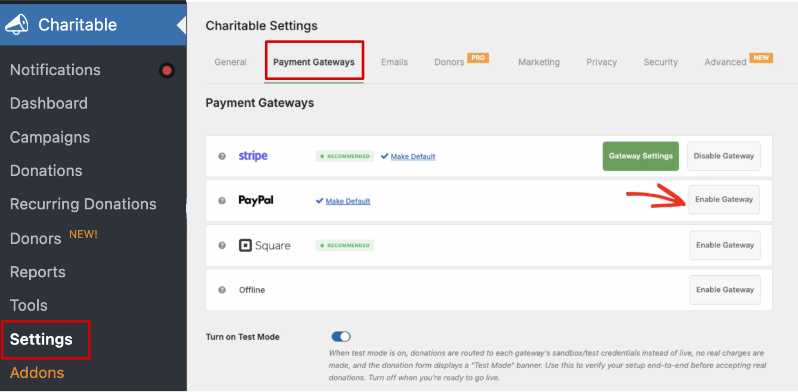
Task: Open Donors in the sidebar menu
Action: pyautogui.click(x=36, y=238)
